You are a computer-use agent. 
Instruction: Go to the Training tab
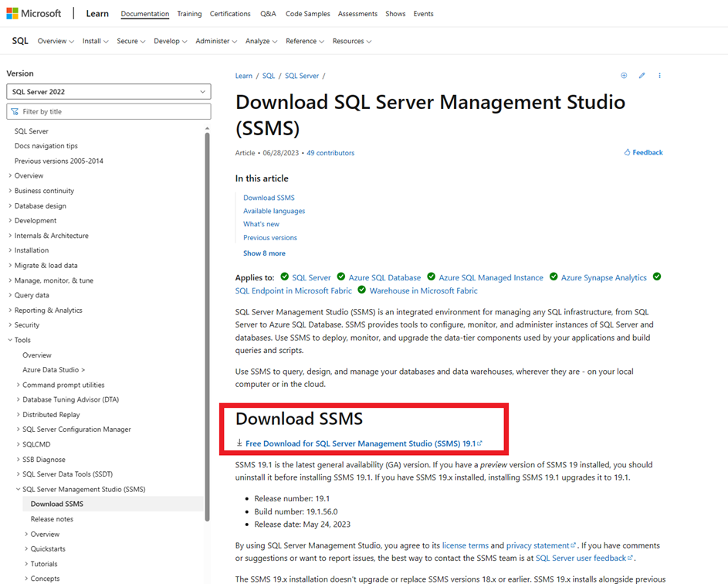click(x=189, y=14)
